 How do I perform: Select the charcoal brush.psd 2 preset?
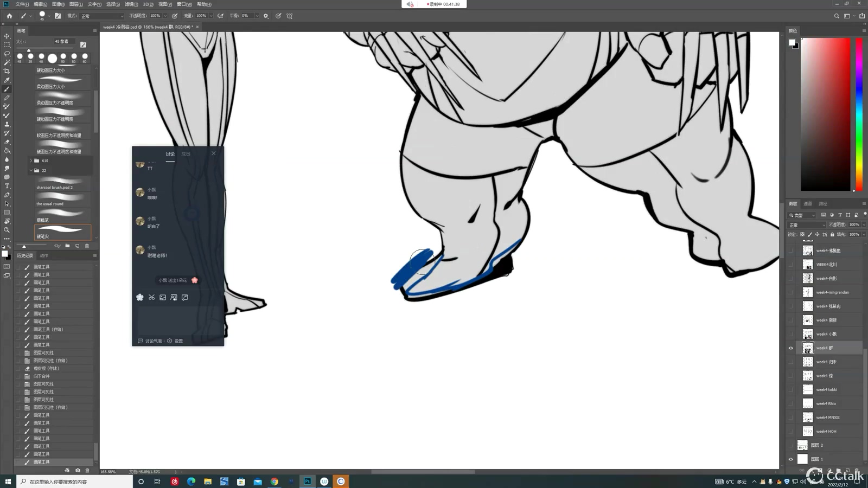coord(62,183)
